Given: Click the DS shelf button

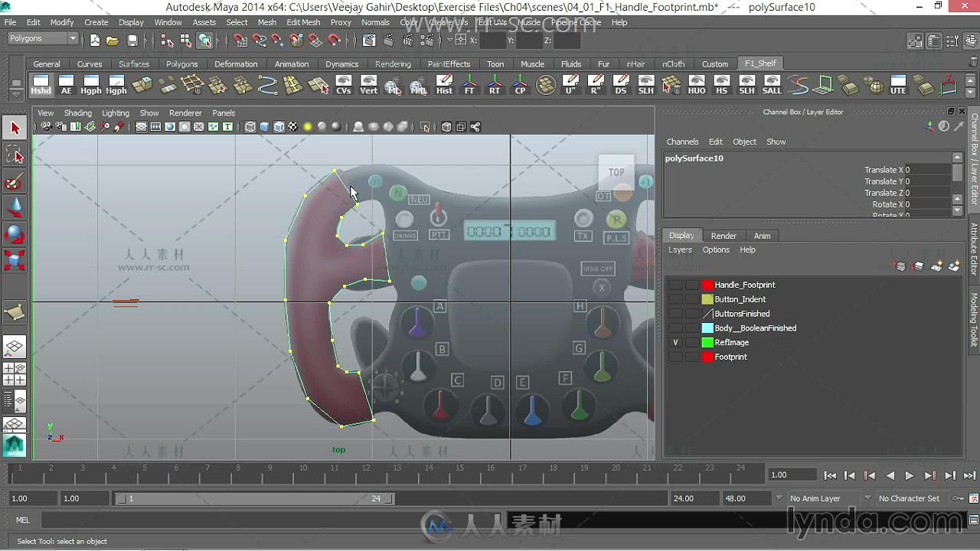Looking at the screenshot, I should pyautogui.click(x=620, y=85).
